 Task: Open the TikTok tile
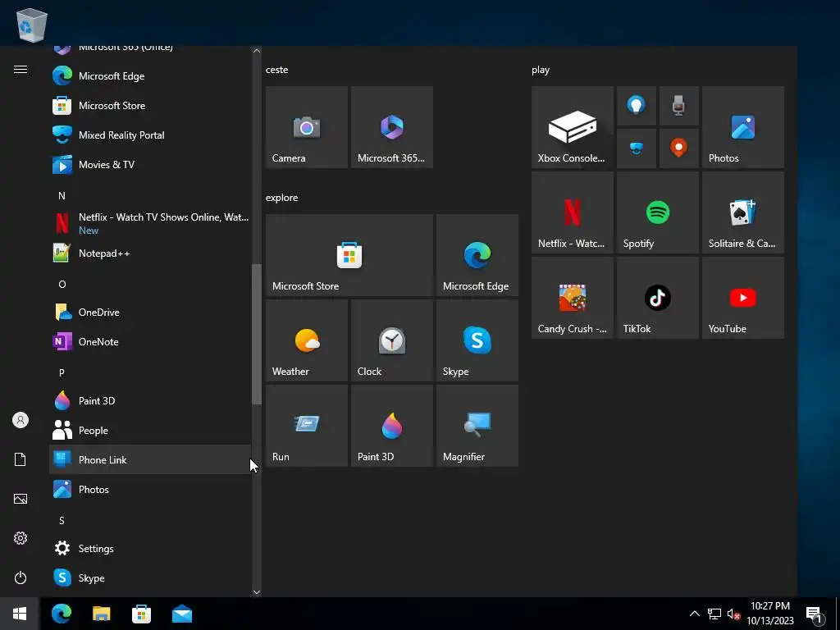click(x=658, y=297)
